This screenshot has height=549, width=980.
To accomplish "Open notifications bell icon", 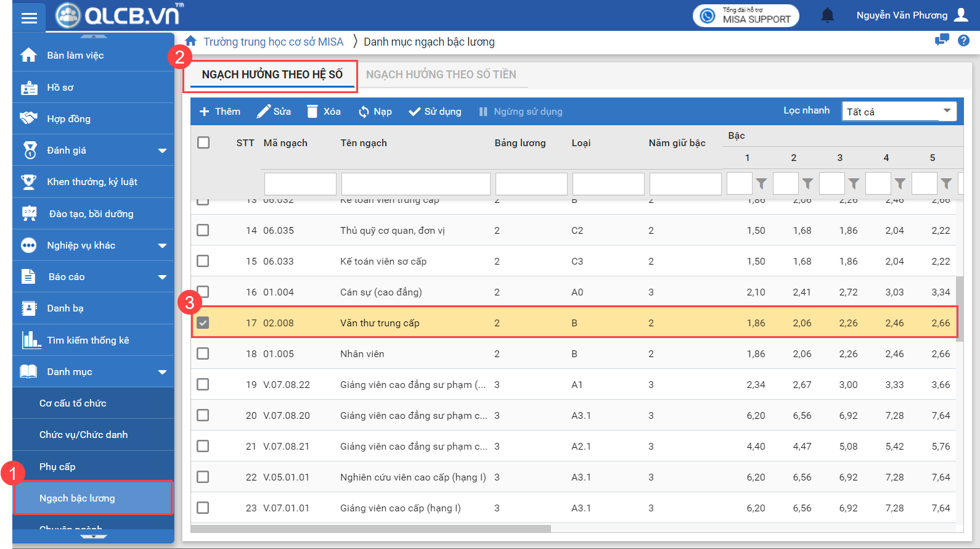I will [x=827, y=15].
